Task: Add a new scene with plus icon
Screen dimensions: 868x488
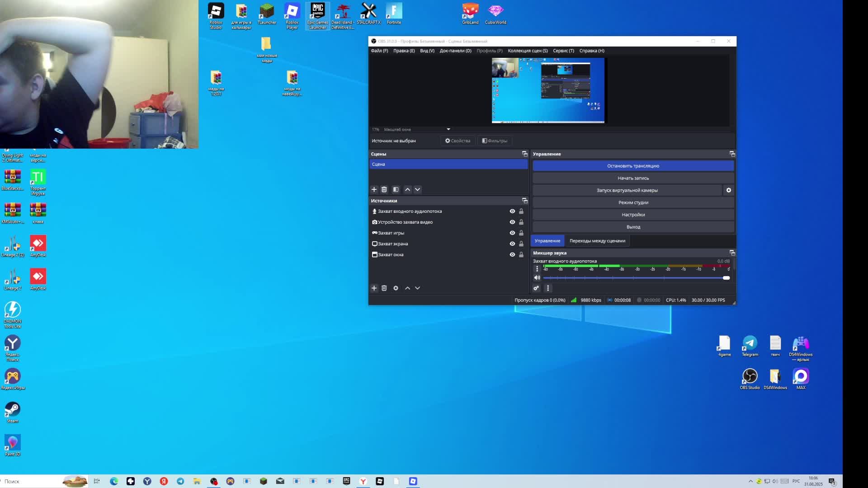Action: pos(374,189)
